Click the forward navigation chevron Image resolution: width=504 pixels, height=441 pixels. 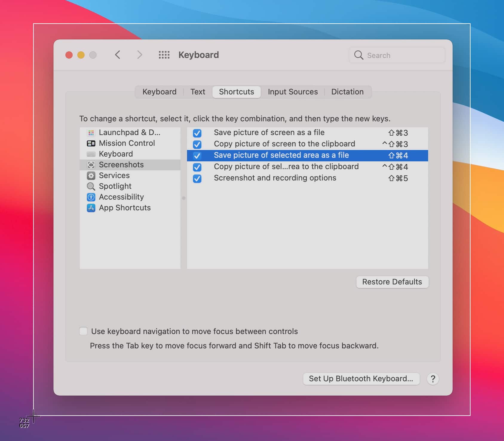[140, 55]
